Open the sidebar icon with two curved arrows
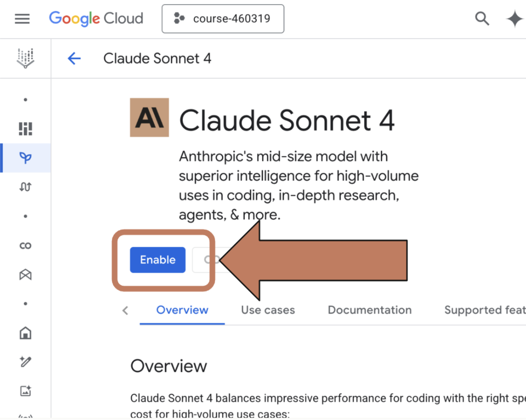The width and height of the screenshot is (526, 420). [25, 186]
